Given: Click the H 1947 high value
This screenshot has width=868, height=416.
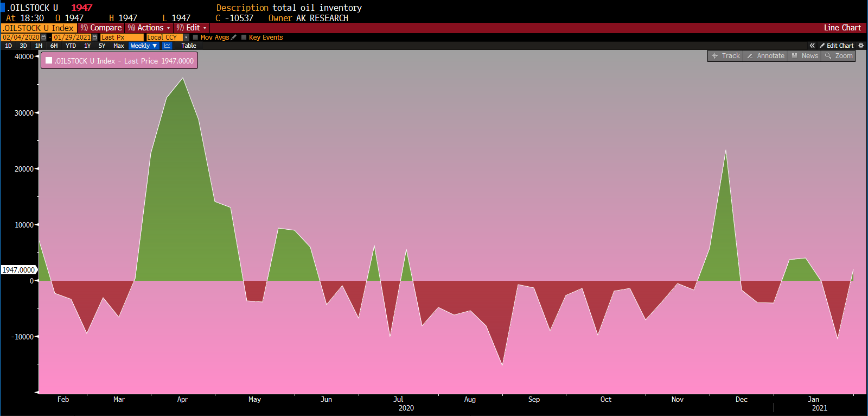Looking at the screenshot, I should tap(123, 18).
